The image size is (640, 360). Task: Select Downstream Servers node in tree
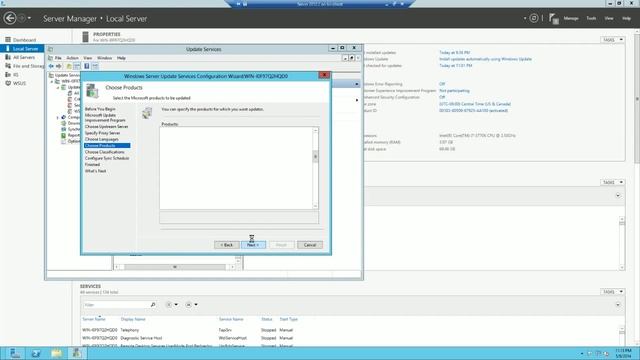point(71,123)
